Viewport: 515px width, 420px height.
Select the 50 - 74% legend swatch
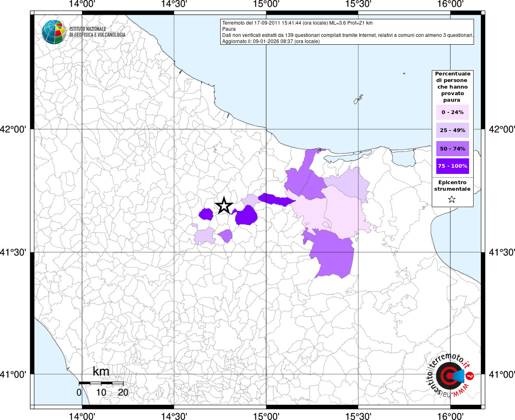[x=453, y=148]
